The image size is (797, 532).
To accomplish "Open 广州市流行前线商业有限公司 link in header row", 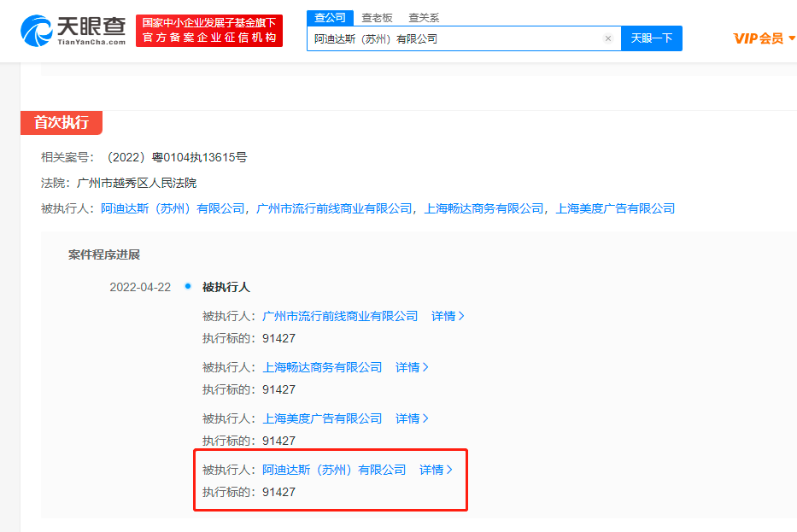I will 334,208.
